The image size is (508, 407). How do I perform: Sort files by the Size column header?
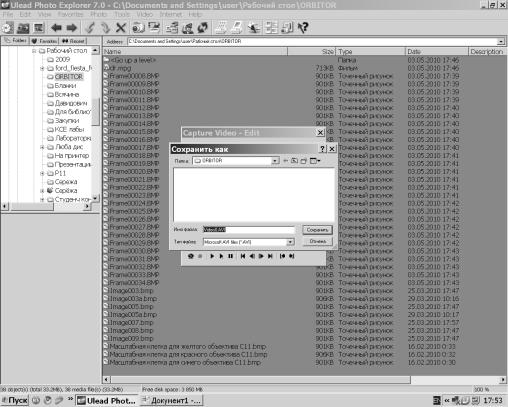311,52
